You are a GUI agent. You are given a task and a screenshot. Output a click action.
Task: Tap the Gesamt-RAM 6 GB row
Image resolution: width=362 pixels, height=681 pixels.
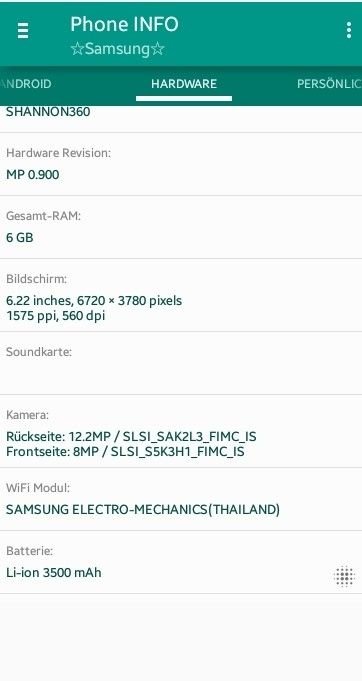point(181,227)
